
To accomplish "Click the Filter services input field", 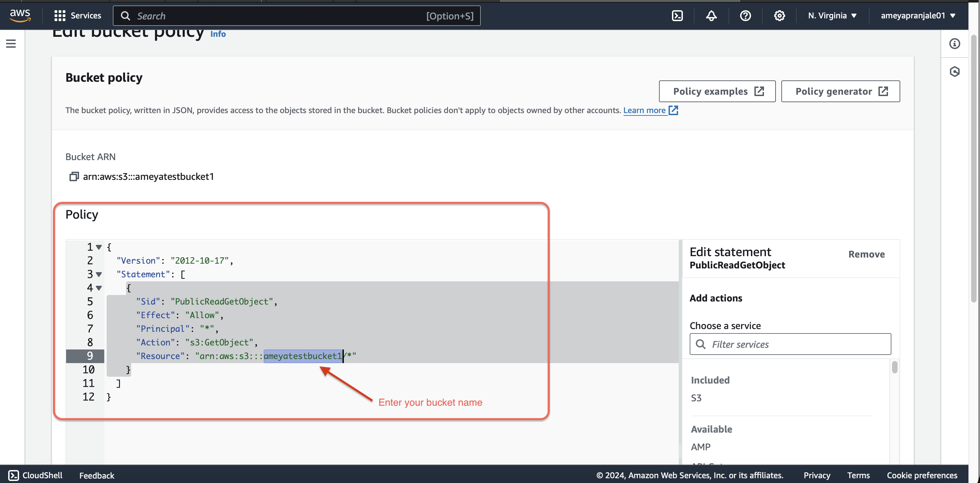I will point(790,344).
